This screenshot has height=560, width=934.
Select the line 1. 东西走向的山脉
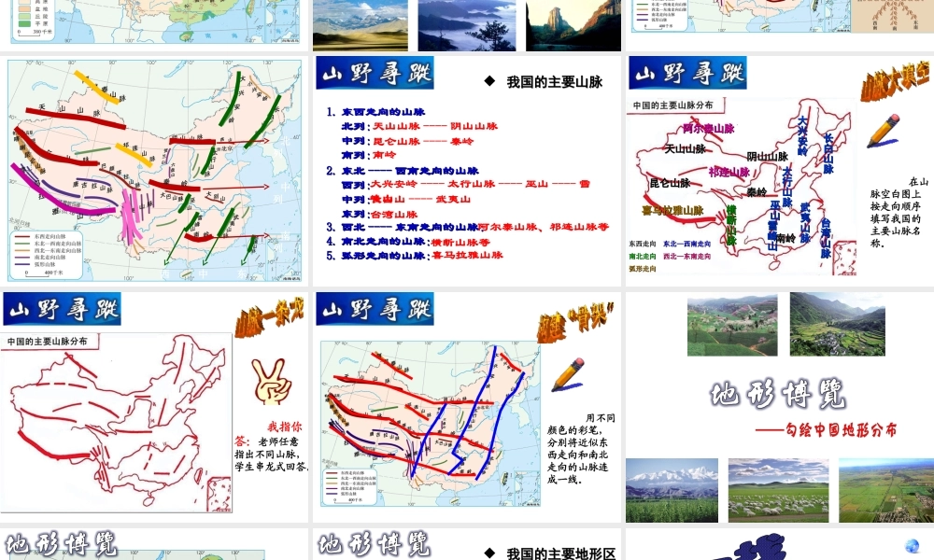click(x=375, y=111)
